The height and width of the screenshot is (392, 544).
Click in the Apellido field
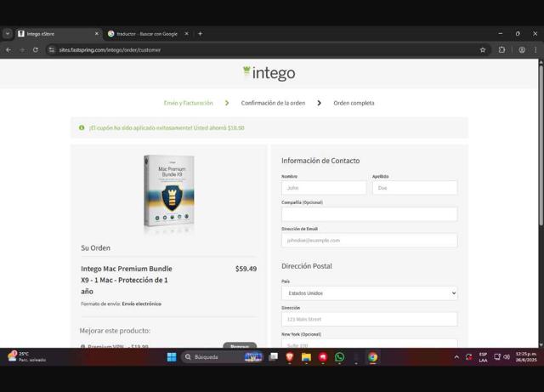pyautogui.click(x=415, y=188)
